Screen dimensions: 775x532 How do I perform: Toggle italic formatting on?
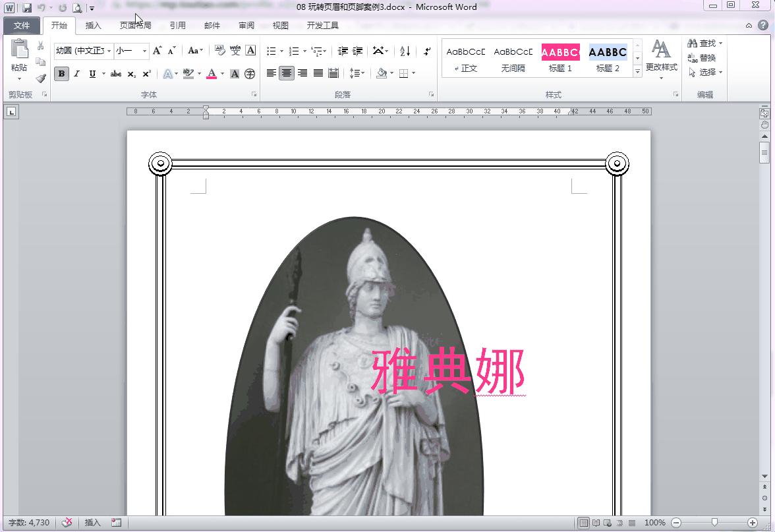pyautogui.click(x=76, y=74)
